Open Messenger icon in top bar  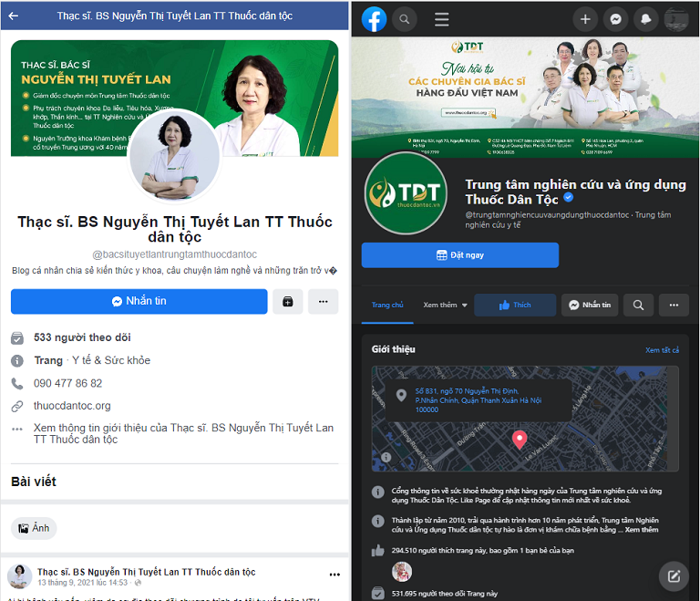tap(615, 19)
